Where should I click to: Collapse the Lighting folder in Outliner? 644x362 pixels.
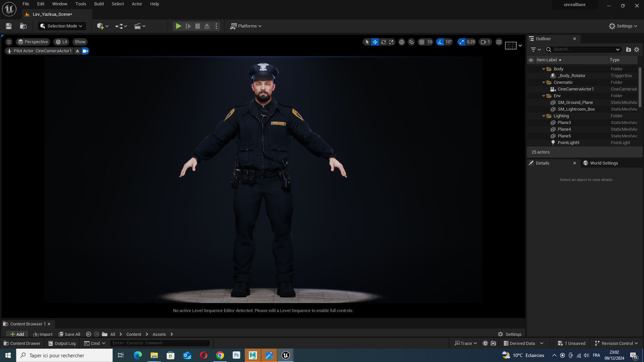point(544,116)
